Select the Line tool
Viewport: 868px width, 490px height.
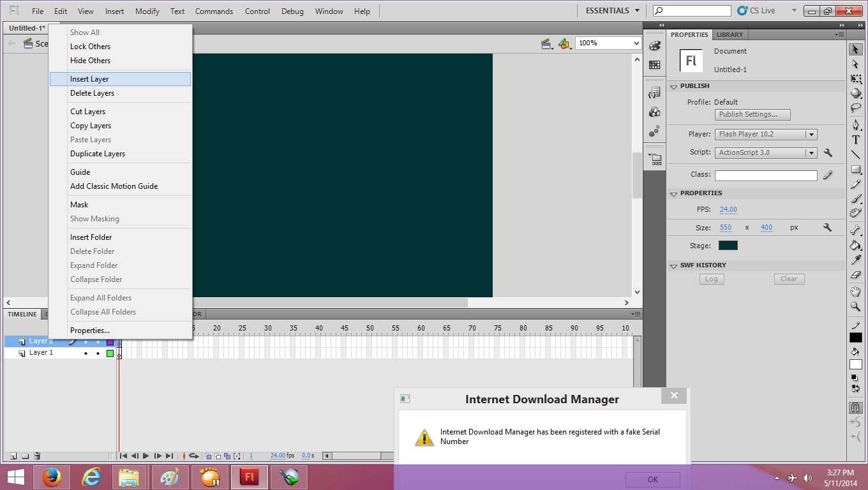pyautogui.click(x=856, y=154)
